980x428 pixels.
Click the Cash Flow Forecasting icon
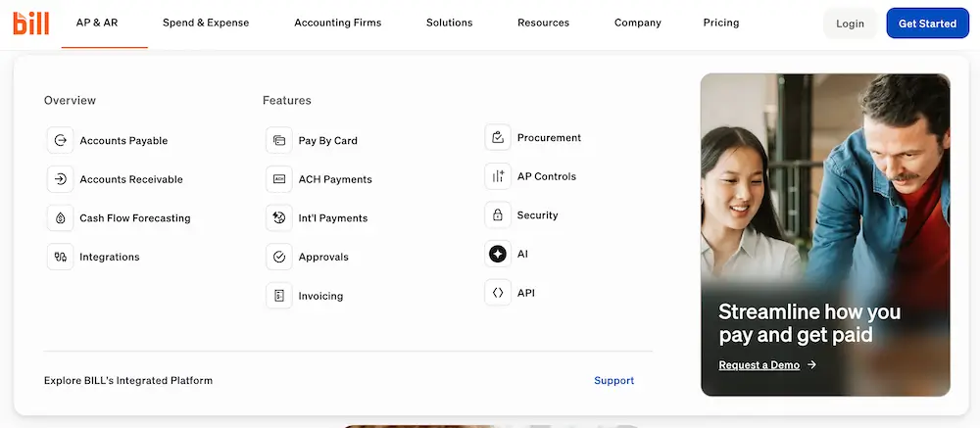[60, 218]
